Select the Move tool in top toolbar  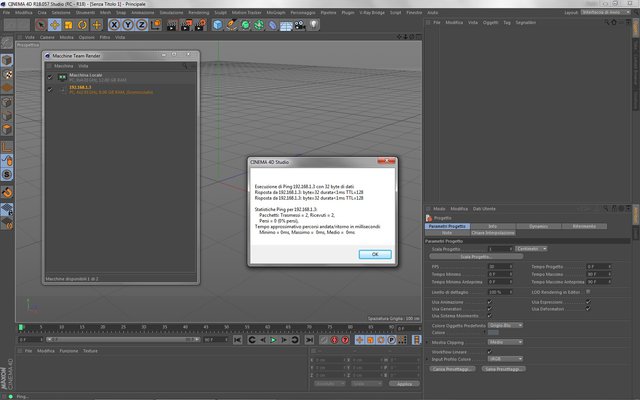[x=54, y=25]
